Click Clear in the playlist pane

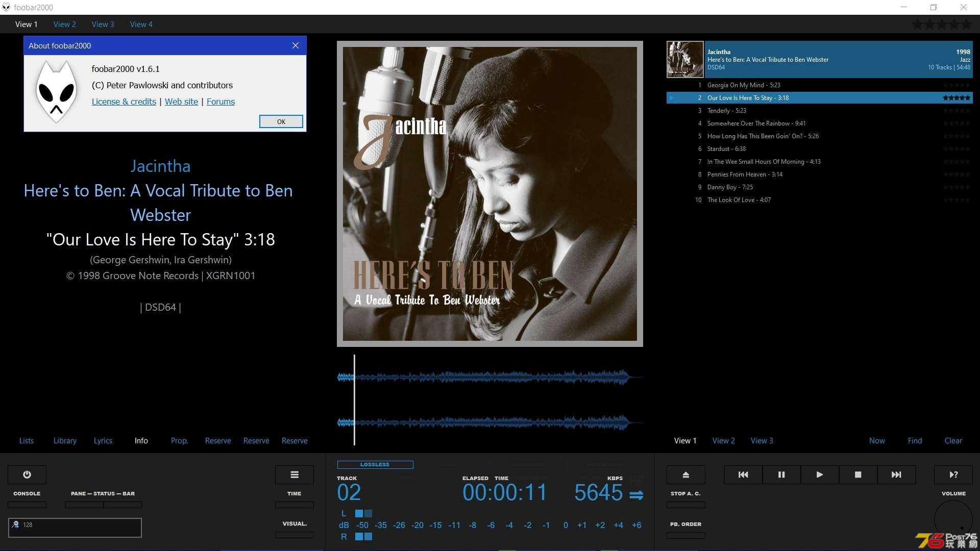(x=953, y=441)
